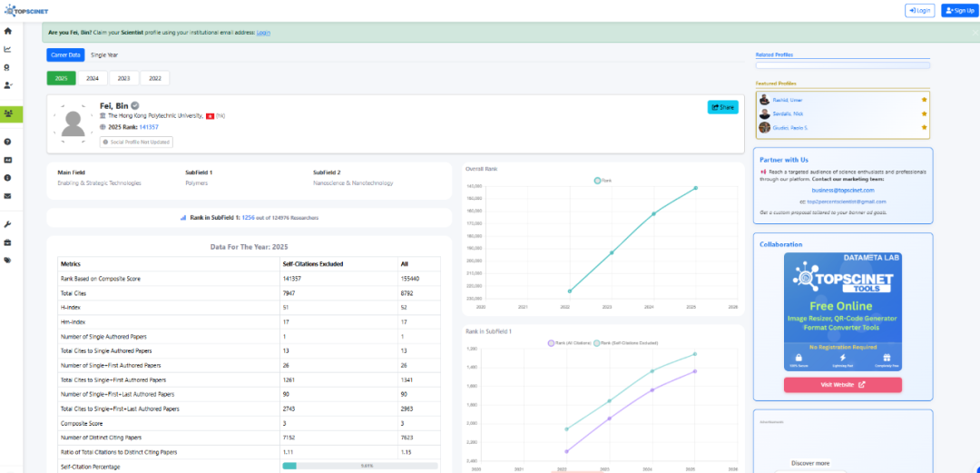Close the green claim-profile banner
980x473 pixels.
pos(975,32)
